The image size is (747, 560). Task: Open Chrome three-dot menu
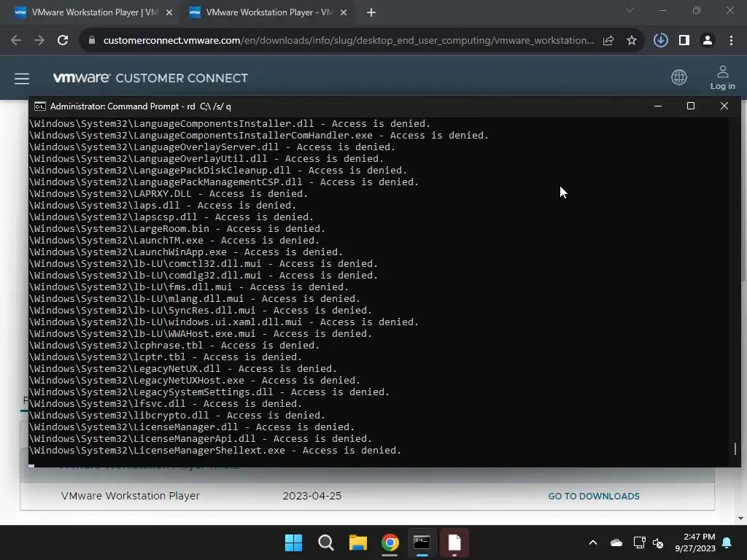point(731,41)
